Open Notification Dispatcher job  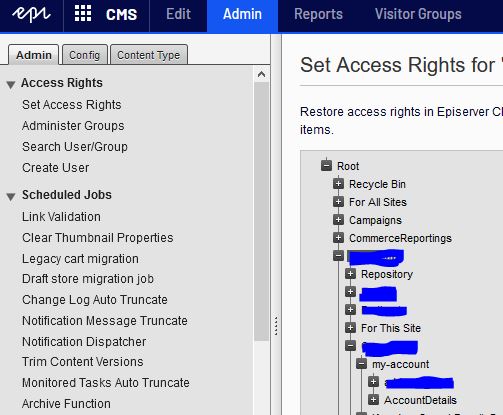coord(84,342)
